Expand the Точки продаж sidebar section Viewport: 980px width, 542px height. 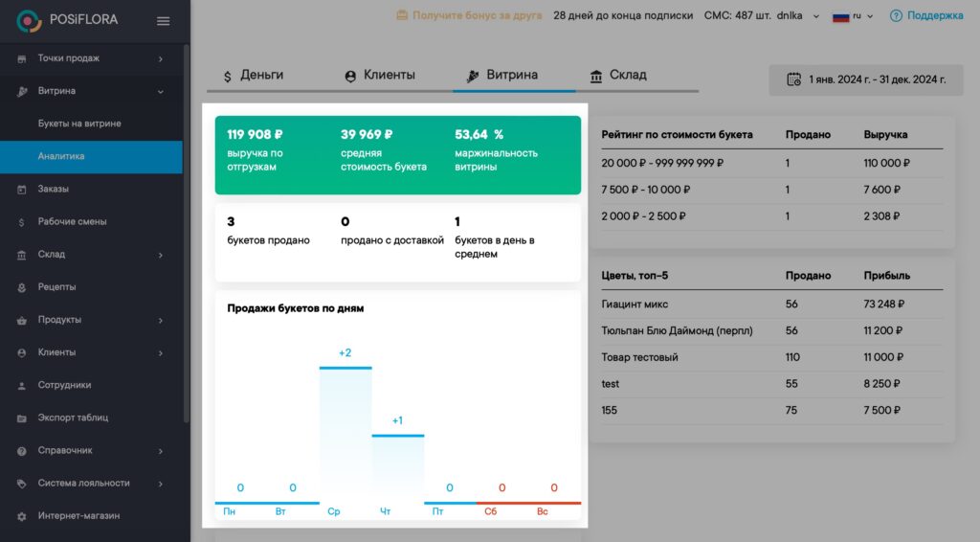[x=160, y=59]
